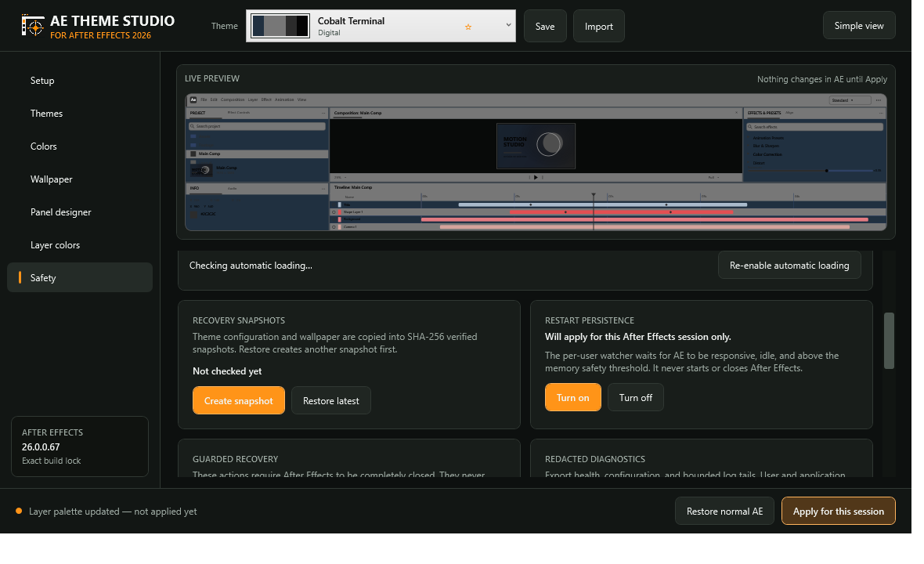The height and width of the screenshot is (564, 924).
Task: Click the play button in preview
Action: (x=536, y=177)
